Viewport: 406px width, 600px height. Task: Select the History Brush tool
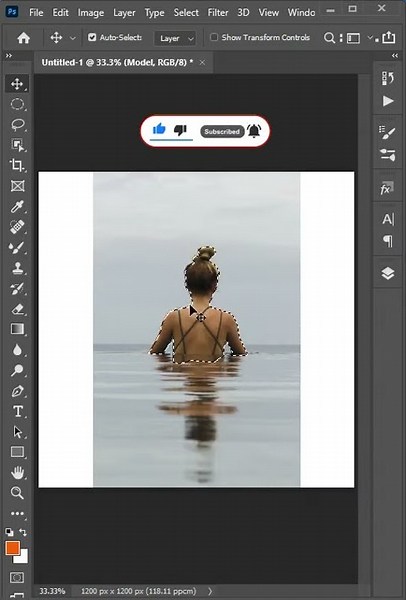(x=17, y=289)
